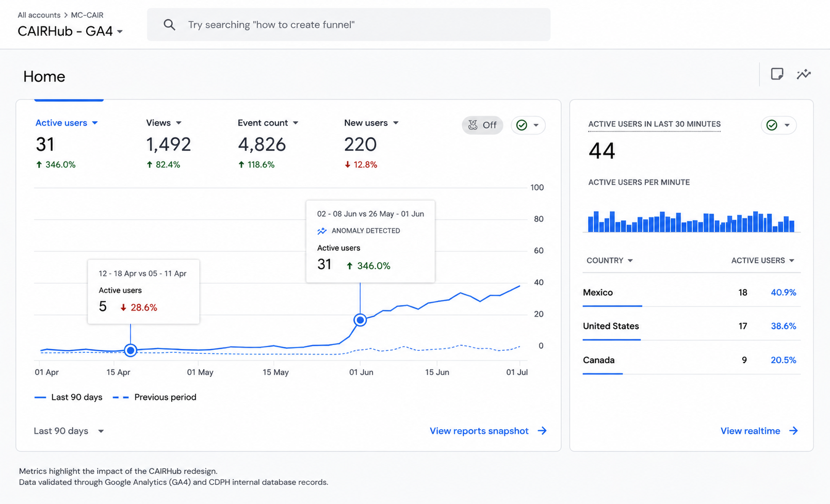Open View reports snapshot link

tap(479, 431)
